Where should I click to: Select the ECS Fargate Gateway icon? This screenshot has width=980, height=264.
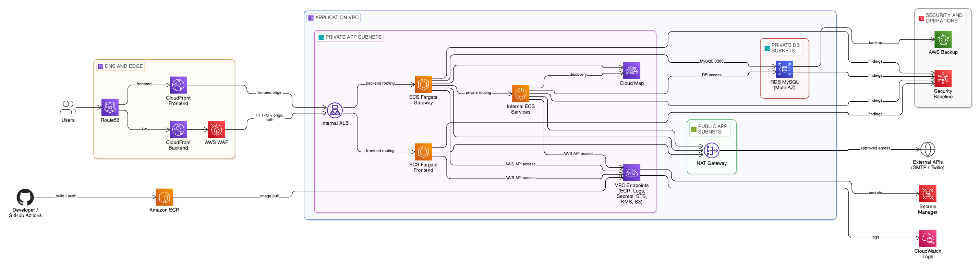423,84
